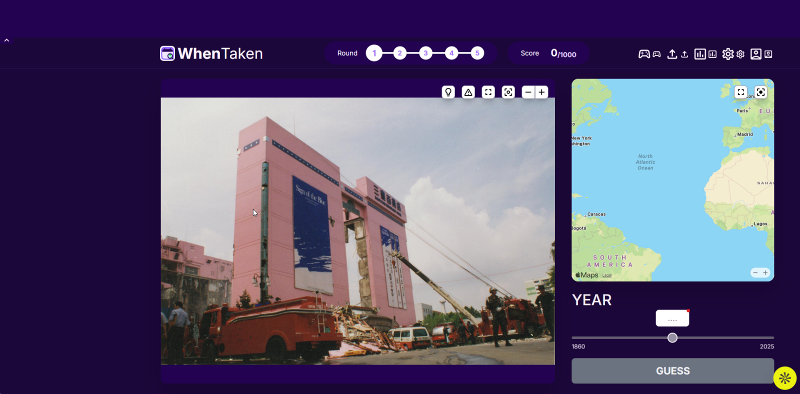Viewport: 800px width, 394px height.
Task: Expand the photo to fullscreen
Action: (x=488, y=92)
